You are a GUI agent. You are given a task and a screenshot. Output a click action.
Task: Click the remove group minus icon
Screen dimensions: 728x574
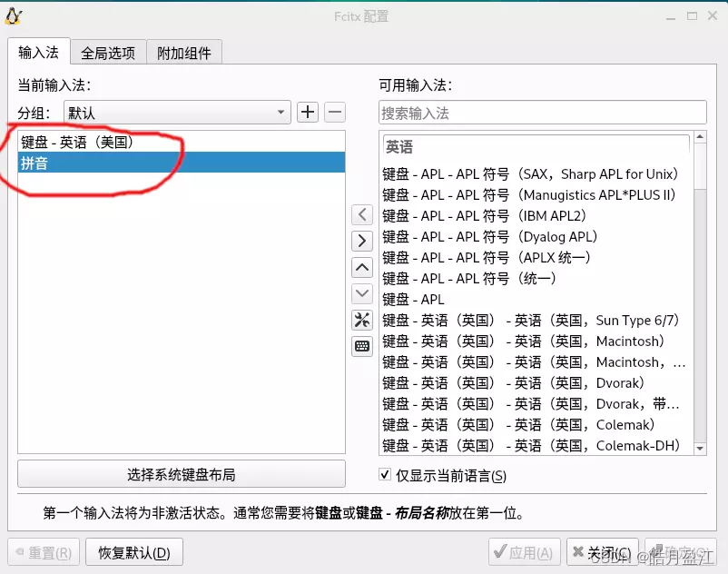335,113
